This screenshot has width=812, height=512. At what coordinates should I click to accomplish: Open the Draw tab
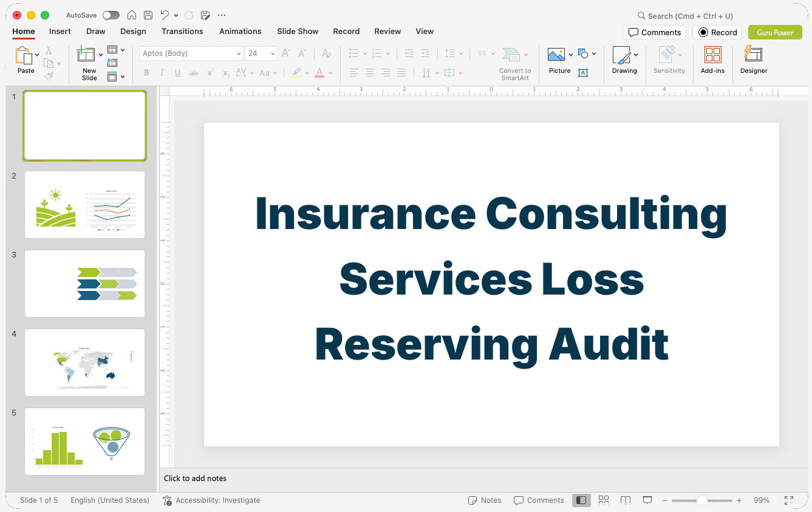[x=96, y=31]
